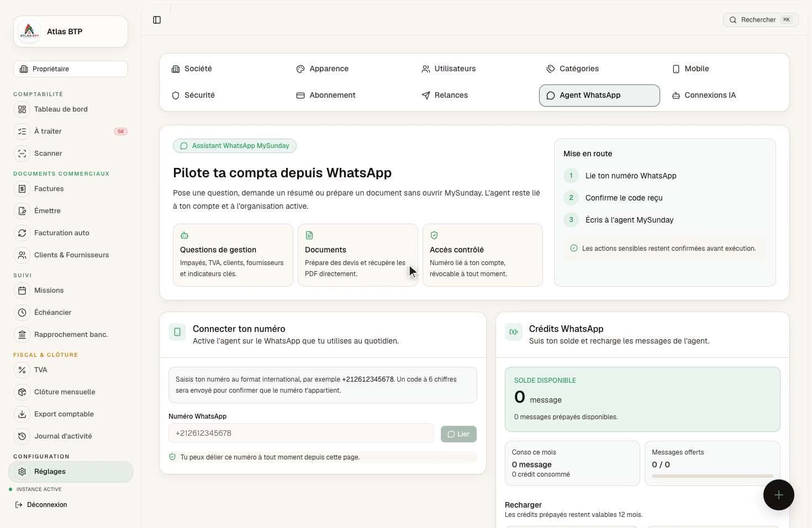Click the Scanner icon in sidebar

pyautogui.click(x=22, y=154)
